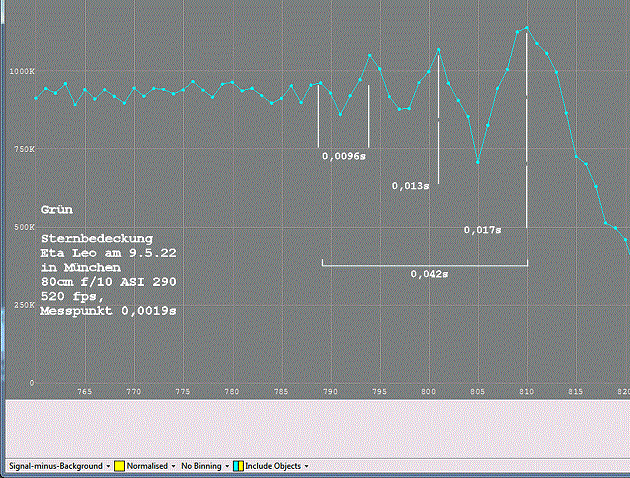Click the 0,0096s measurement label
Viewport: 630px width, 478px height.
(342, 157)
